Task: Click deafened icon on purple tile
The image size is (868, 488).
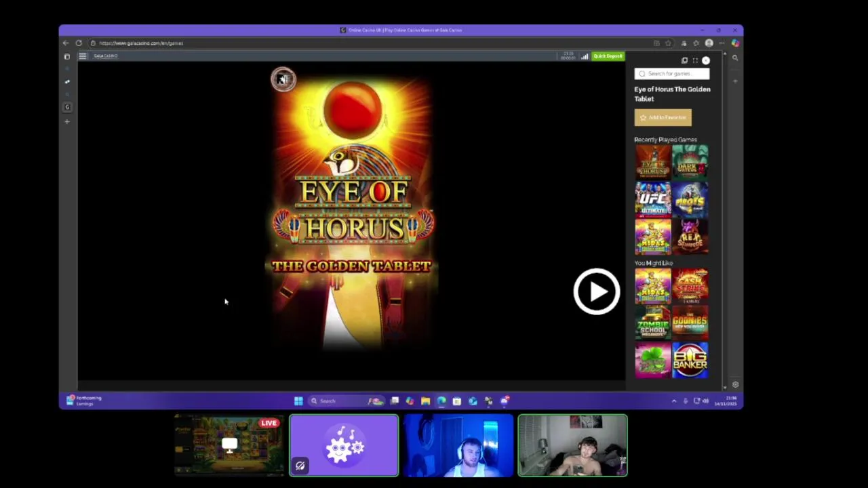Action: pyautogui.click(x=300, y=466)
